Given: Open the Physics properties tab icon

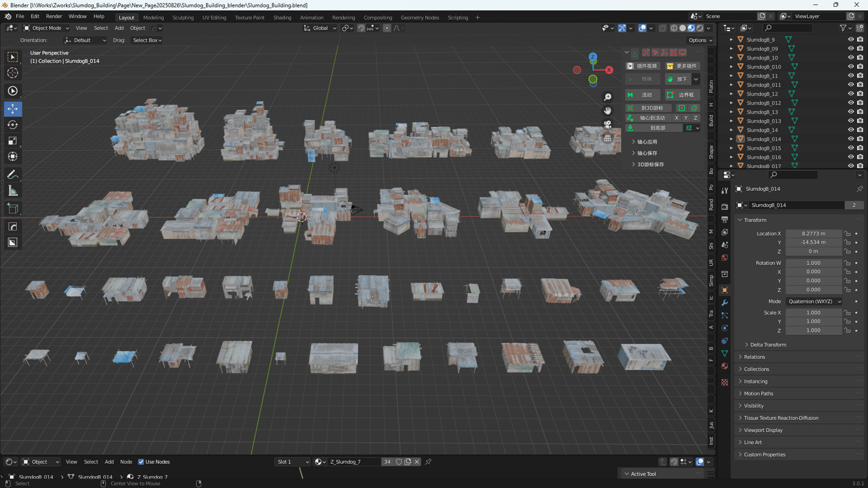Looking at the screenshot, I should click(x=724, y=328).
